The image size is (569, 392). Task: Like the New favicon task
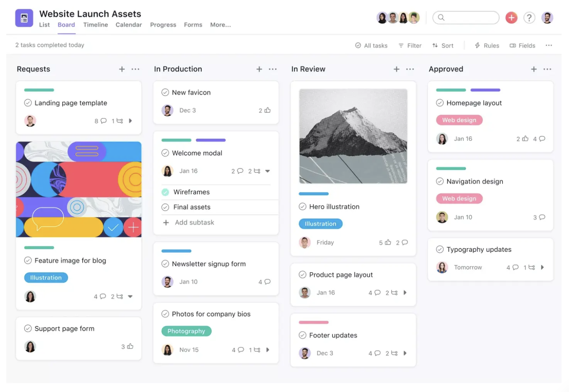pyautogui.click(x=268, y=110)
